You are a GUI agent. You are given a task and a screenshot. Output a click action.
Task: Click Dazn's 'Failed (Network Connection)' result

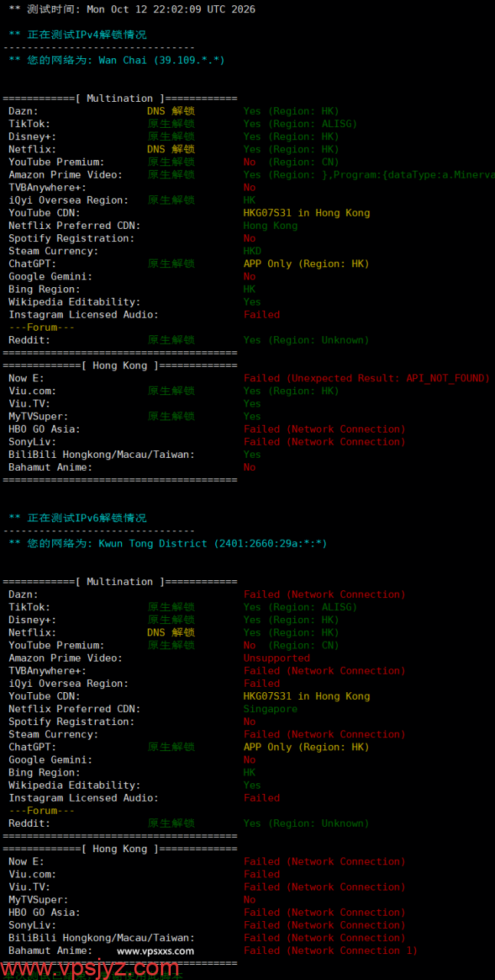325,594
